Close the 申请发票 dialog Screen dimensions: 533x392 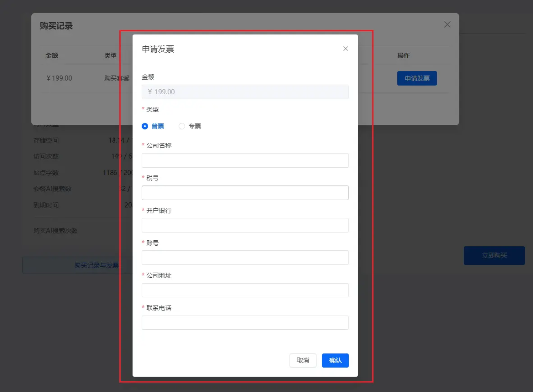345,48
